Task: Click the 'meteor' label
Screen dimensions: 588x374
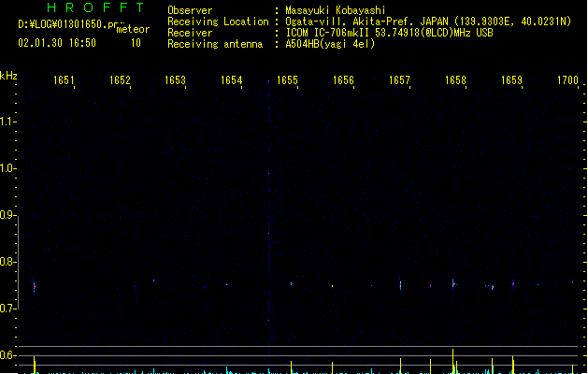Action: pyautogui.click(x=133, y=29)
